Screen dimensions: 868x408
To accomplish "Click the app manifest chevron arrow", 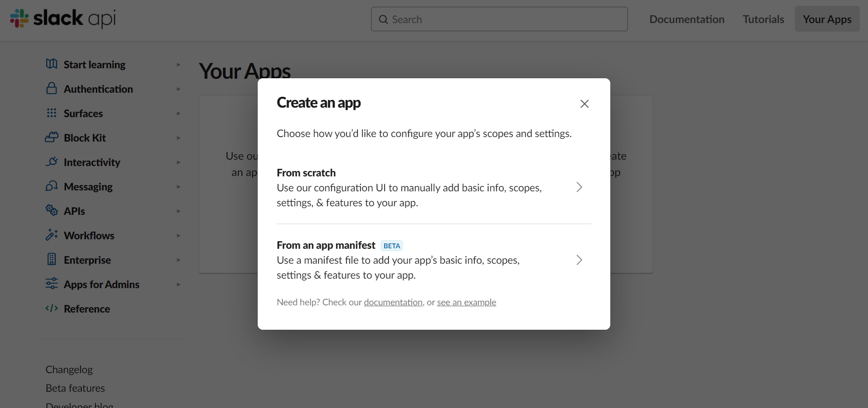I will click(x=579, y=260).
